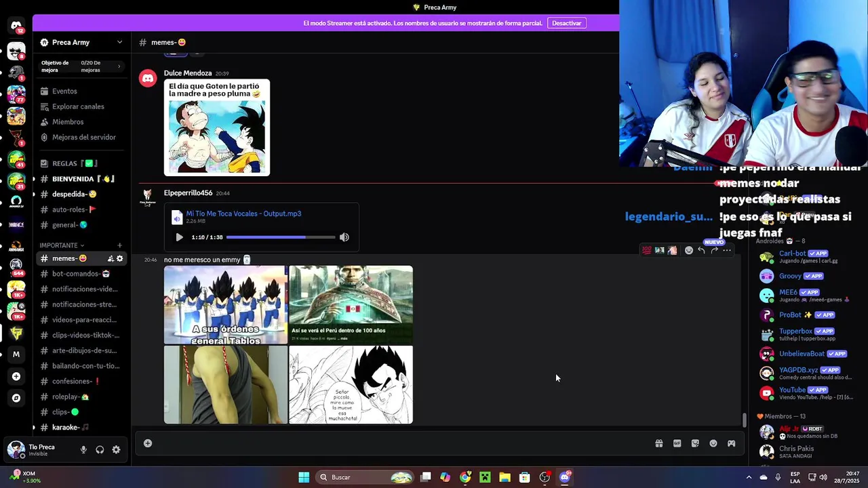Open the GIF picker
The width and height of the screenshot is (868, 488).
coord(677,443)
